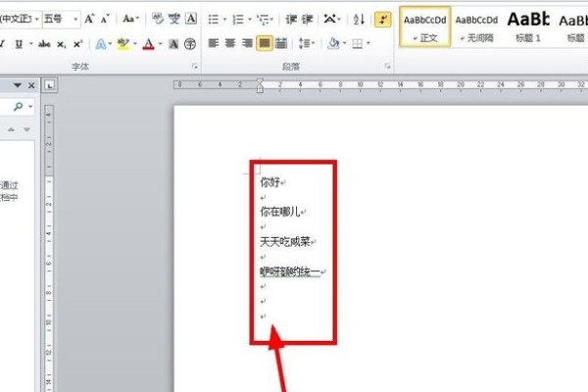Viewport: 588px width, 392px height.
Task: Apply the 无间隔 style
Action: click(476, 26)
